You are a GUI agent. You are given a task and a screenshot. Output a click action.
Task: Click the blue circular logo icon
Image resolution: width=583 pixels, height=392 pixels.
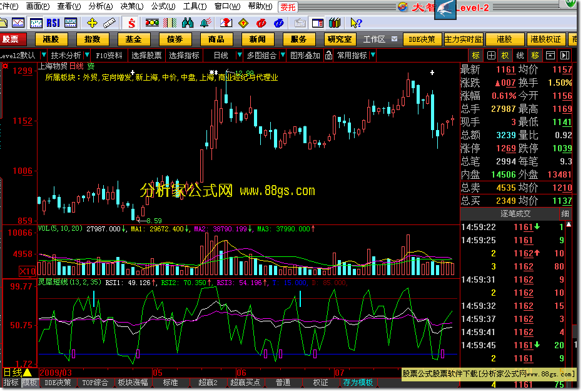[x=278, y=23]
